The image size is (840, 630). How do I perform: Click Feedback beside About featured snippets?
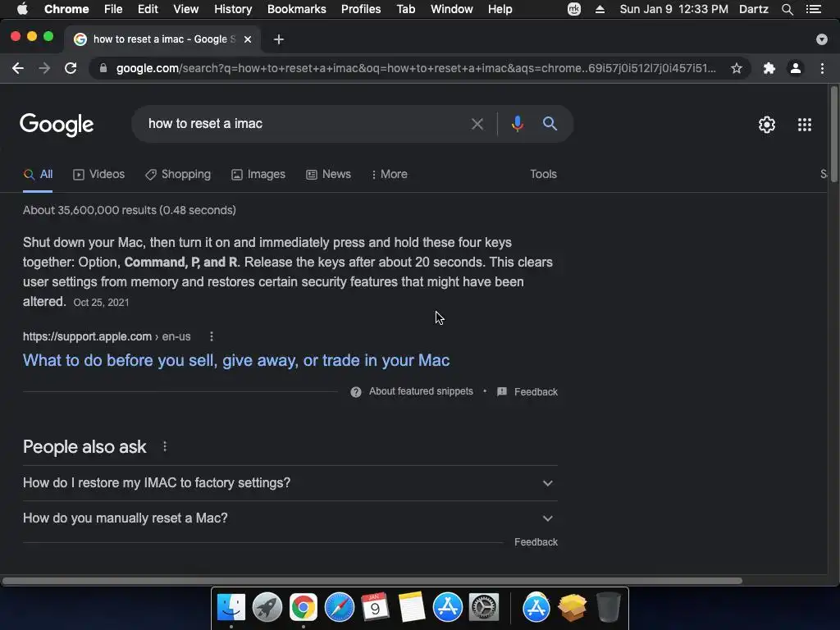tap(536, 392)
